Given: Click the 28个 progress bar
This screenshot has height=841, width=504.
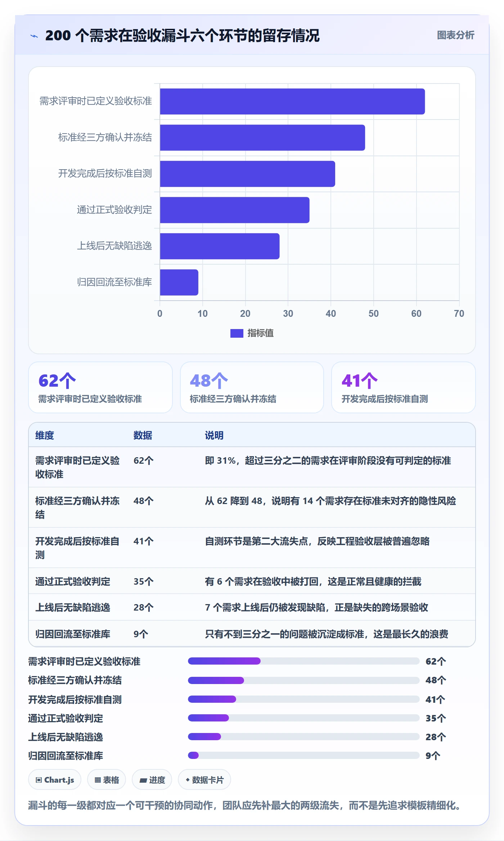Looking at the screenshot, I should coord(304,737).
